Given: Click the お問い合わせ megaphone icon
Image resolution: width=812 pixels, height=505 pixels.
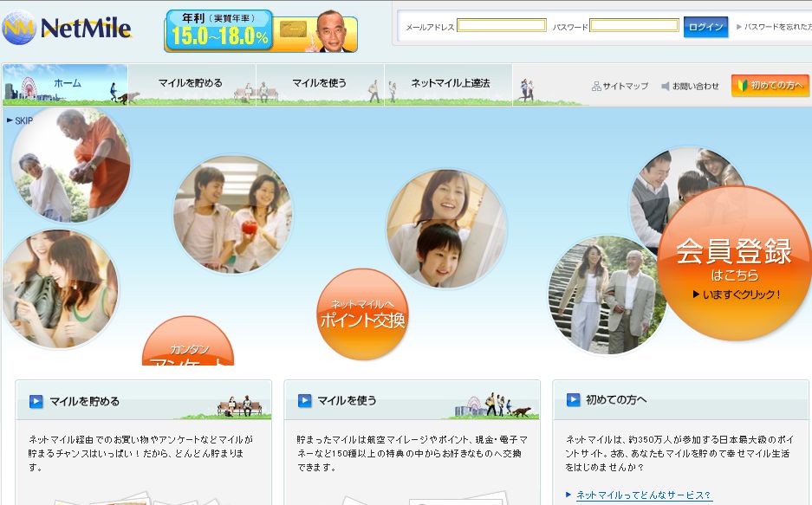Looking at the screenshot, I should click(666, 86).
